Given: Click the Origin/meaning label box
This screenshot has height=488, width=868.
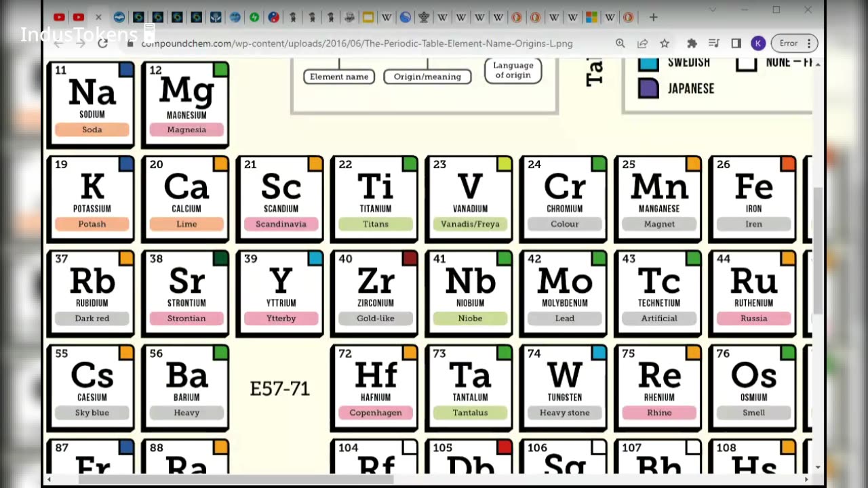Looking at the screenshot, I should pos(427,77).
